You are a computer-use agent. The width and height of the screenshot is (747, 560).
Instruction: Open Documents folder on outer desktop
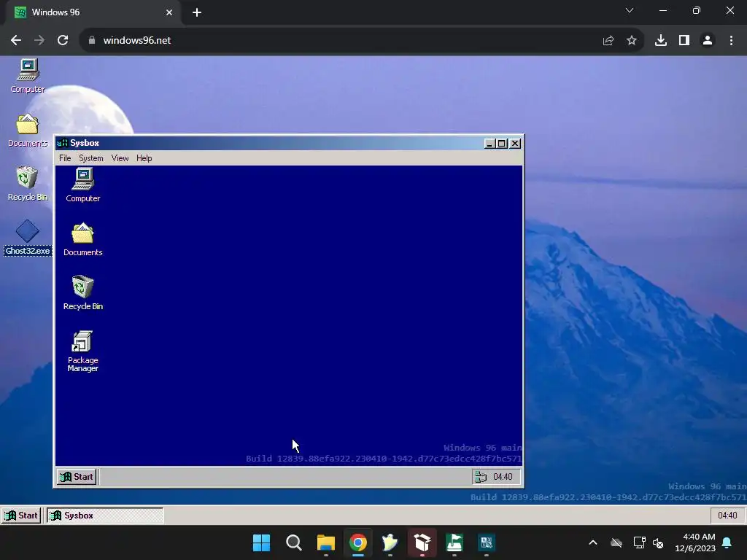click(x=28, y=130)
